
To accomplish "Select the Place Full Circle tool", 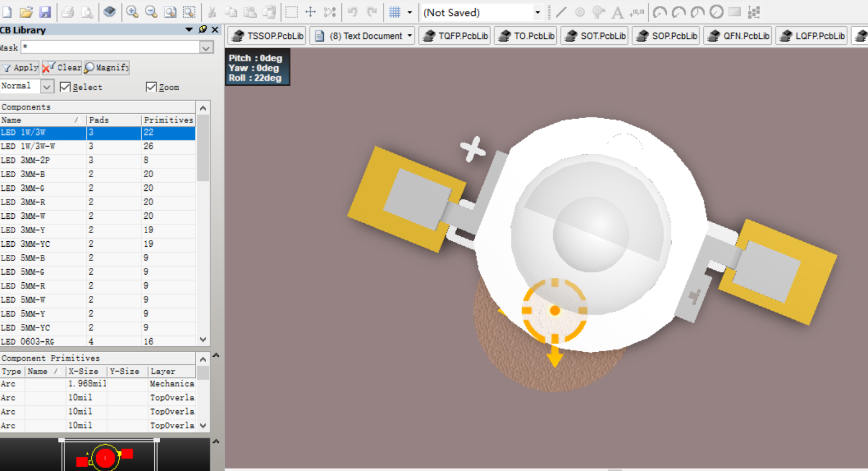I will click(x=716, y=11).
